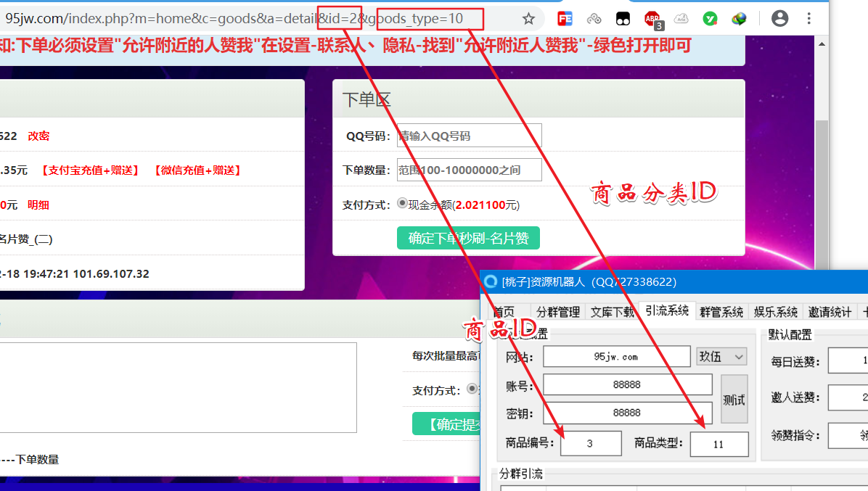Open the black Tampermonkey extension icon
This screenshot has height=491, width=868.
click(623, 20)
